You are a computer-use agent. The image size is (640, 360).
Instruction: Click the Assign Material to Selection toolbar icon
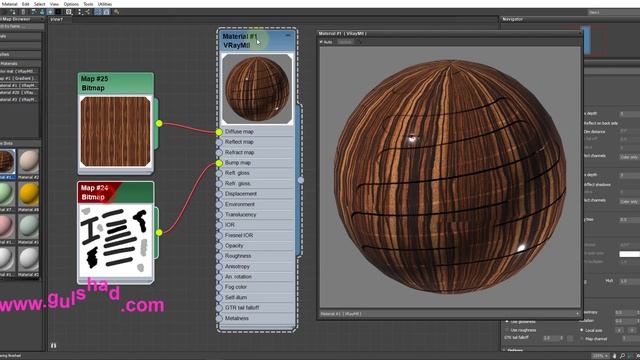(x=14, y=12)
